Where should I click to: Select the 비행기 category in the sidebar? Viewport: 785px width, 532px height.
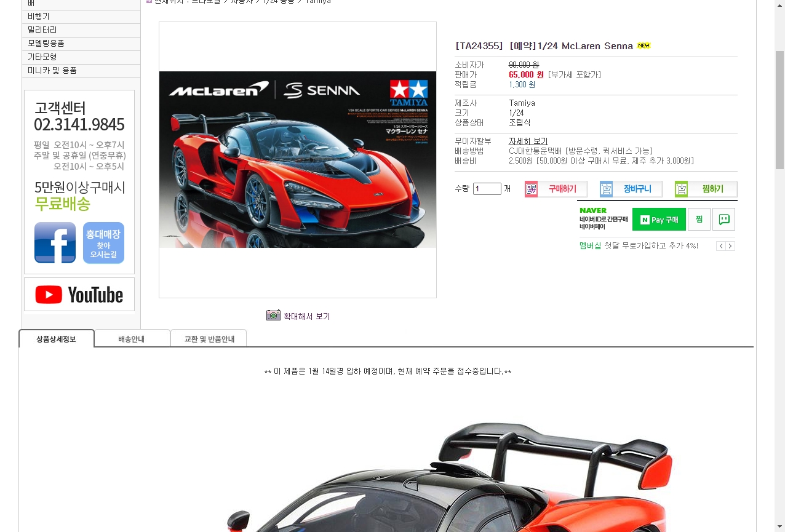[x=81, y=17]
